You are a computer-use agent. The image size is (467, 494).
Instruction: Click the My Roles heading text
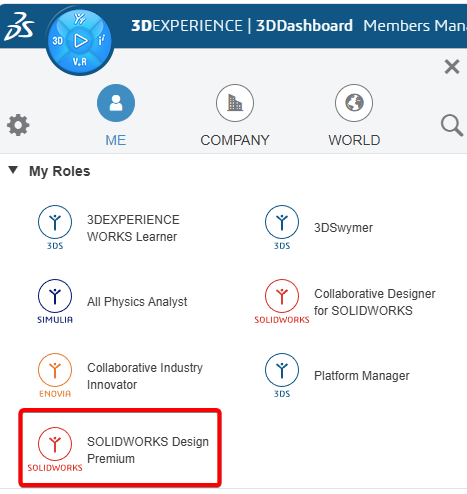pyautogui.click(x=60, y=171)
